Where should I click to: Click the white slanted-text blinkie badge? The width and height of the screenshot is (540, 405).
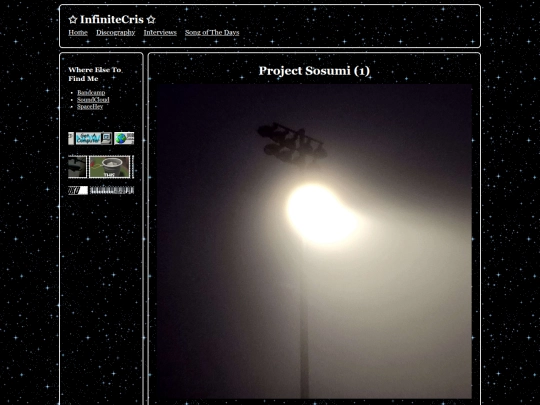[x=78, y=190]
